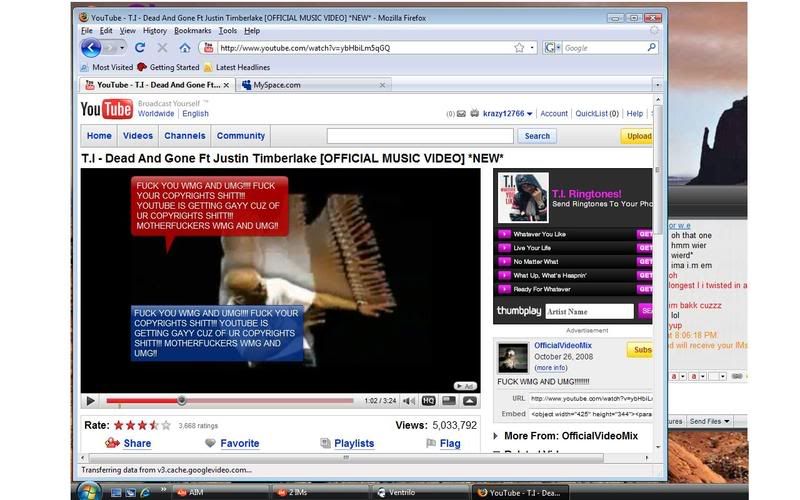Open the Bookmarks menu
This screenshot has width=800, height=500.
192,31
